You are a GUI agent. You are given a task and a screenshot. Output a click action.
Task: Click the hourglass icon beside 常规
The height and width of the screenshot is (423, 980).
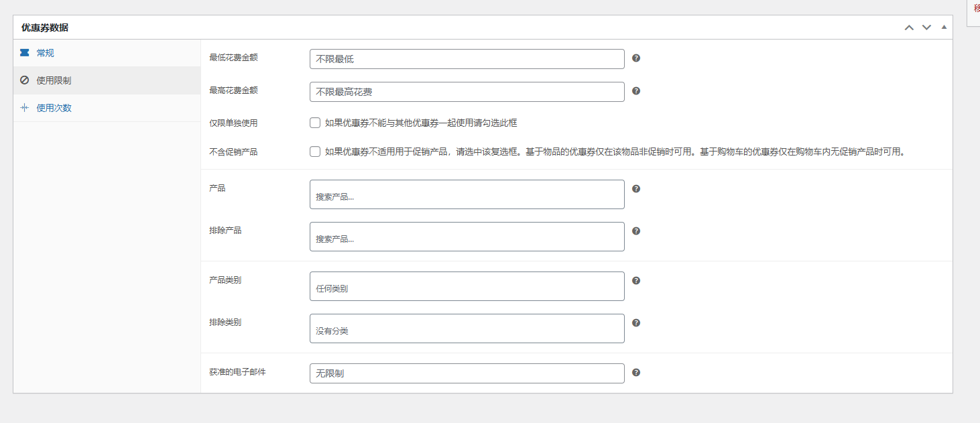click(x=24, y=52)
